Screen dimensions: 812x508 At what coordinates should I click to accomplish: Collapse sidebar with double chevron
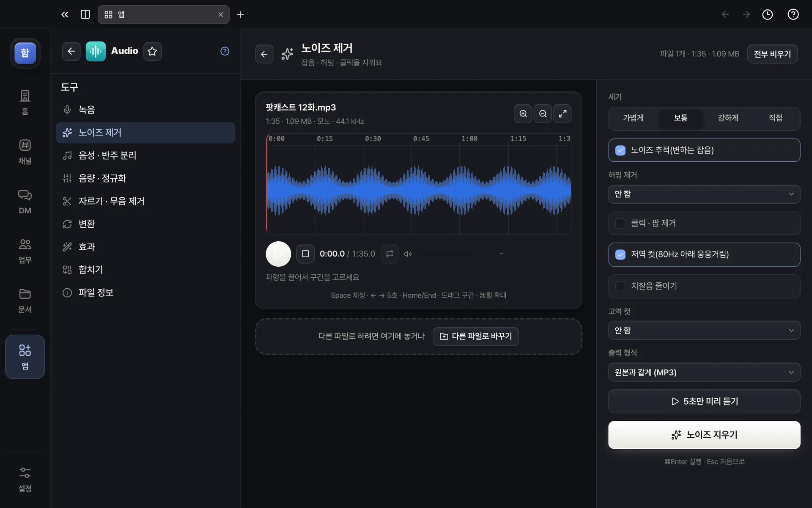pyautogui.click(x=65, y=14)
